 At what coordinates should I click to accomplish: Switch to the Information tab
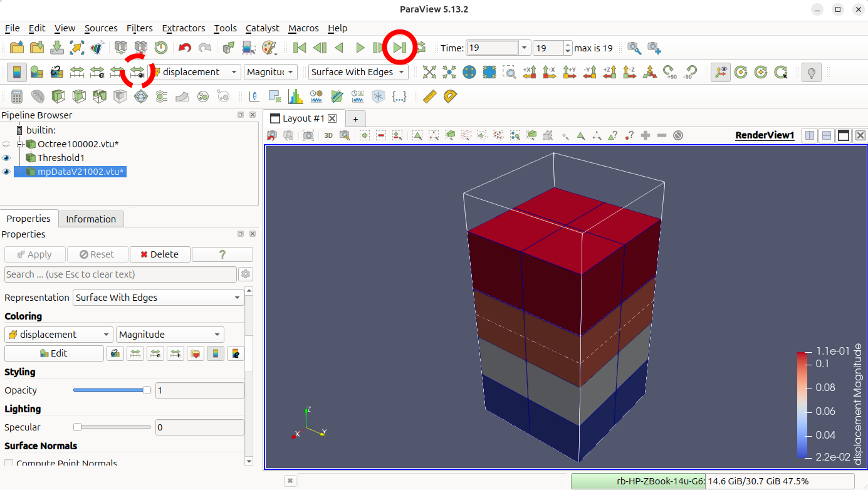[91, 219]
